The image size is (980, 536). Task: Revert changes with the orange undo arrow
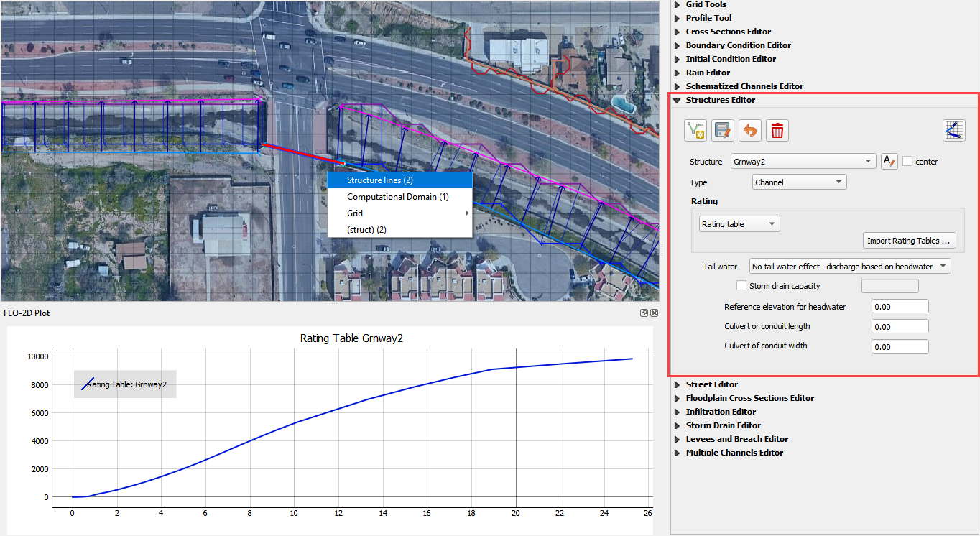click(749, 131)
